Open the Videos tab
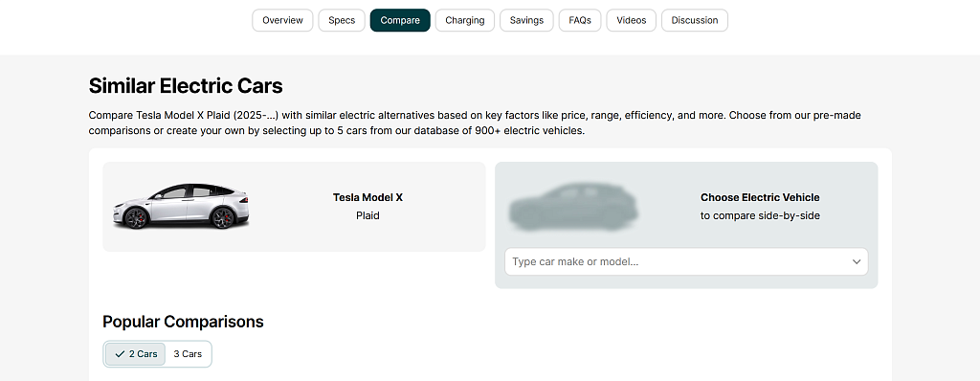This screenshot has height=381, width=980. coord(632,20)
